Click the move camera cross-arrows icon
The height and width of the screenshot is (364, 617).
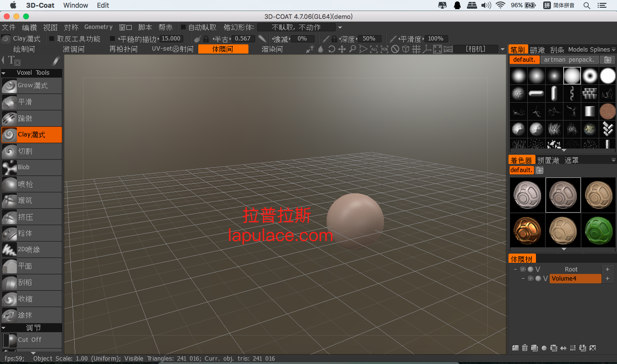pyautogui.click(x=342, y=49)
